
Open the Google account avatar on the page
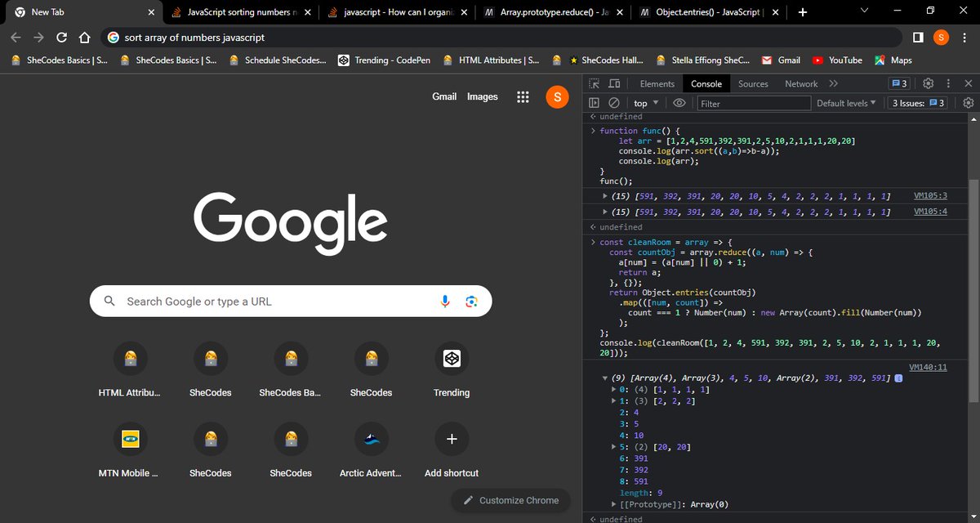click(x=556, y=96)
